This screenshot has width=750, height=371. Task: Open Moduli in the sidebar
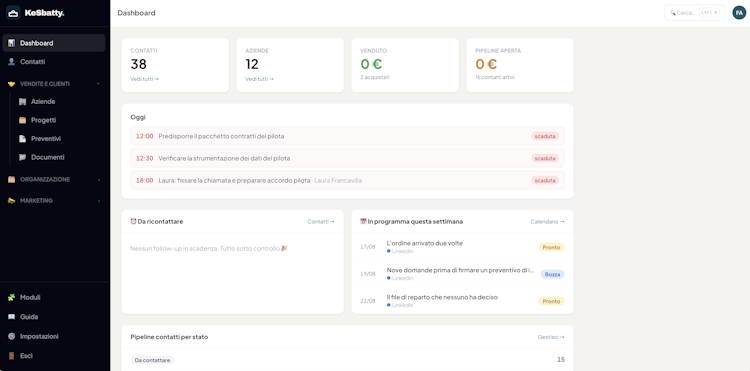(x=54, y=297)
